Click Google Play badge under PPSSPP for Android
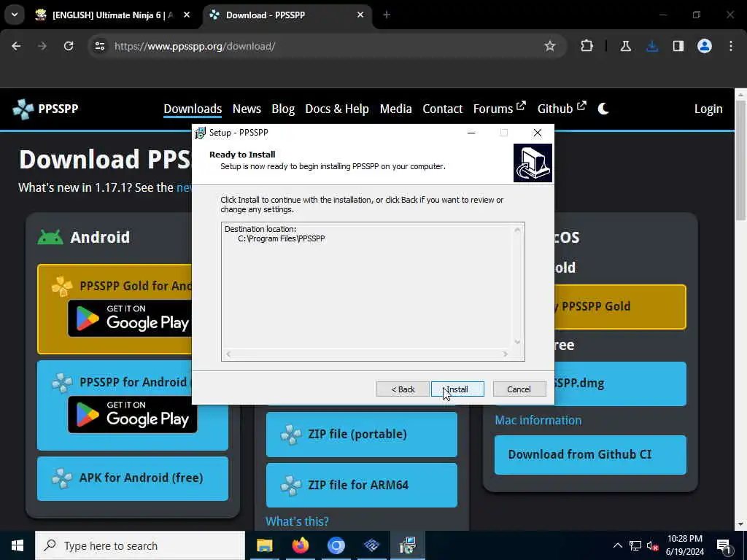Screen dimensions: 747x560 coord(133,414)
